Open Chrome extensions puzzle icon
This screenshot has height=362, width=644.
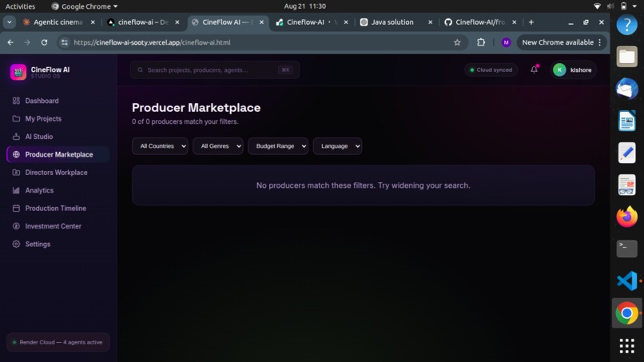click(x=481, y=42)
